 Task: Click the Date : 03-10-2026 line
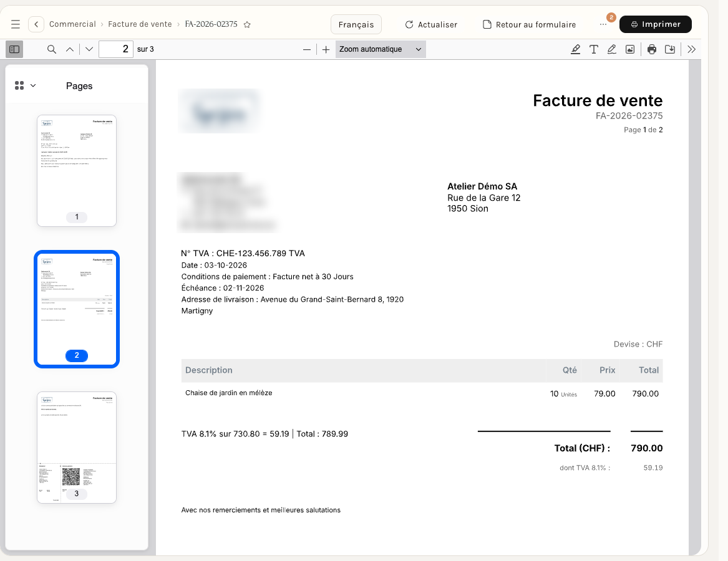214,266
